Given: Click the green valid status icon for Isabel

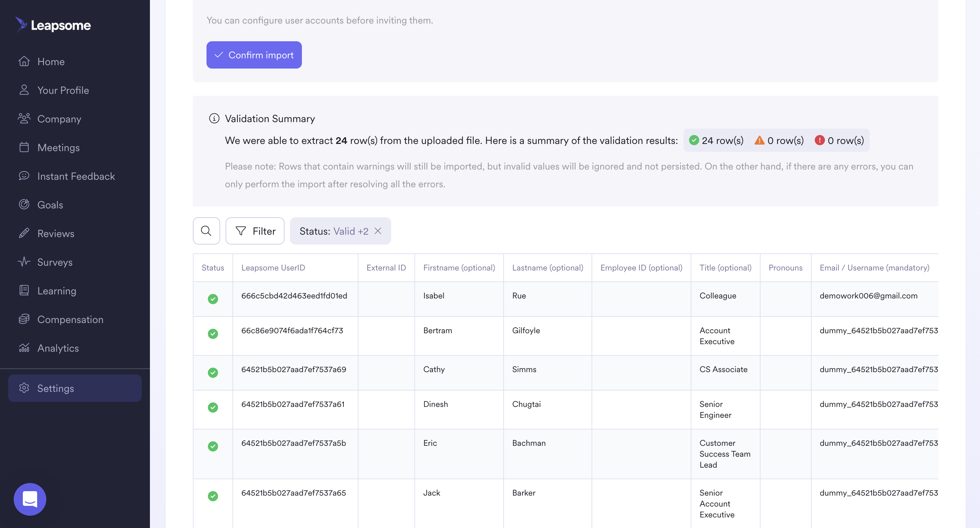Looking at the screenshot, I should [213, 299].
